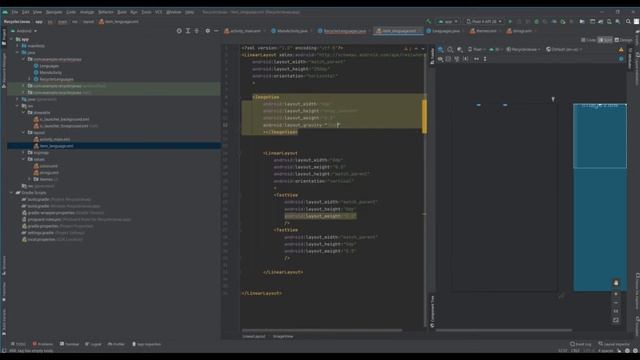Click the green Run app icon
The width and height of the screenshot is (640, 360).
510,21
